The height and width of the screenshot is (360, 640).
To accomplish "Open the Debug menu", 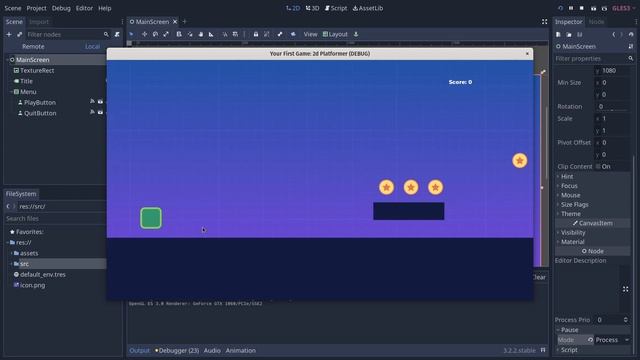I will click(61, 8).
